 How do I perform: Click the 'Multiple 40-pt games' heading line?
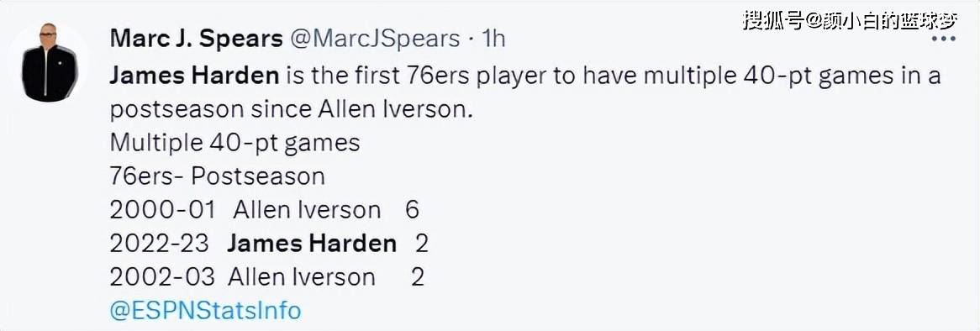pos(234,143)
